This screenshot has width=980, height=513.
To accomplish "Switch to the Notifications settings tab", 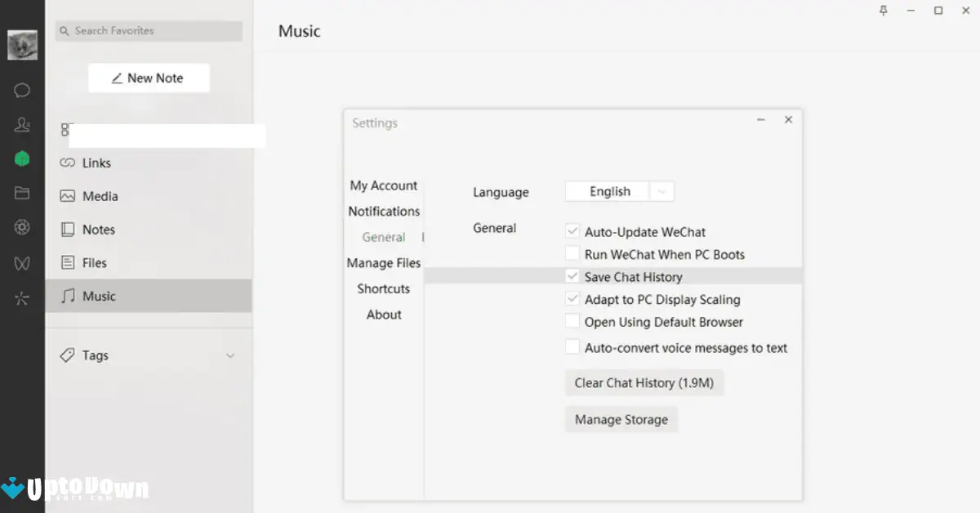I will (x=384, y=212).
